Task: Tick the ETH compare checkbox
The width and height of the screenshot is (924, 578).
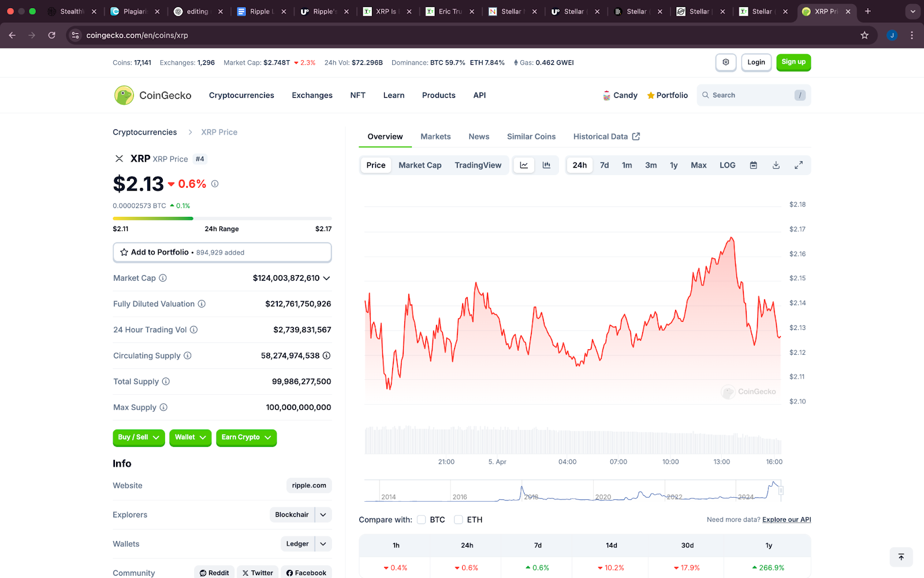Action: [x=459, y=520]
